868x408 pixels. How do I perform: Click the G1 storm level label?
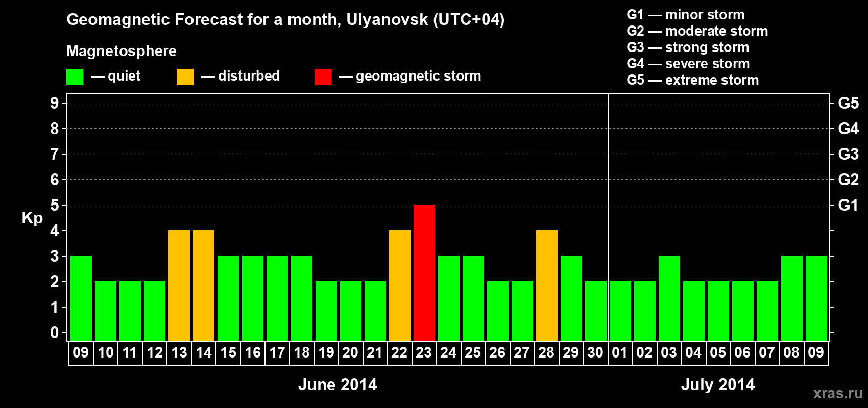848,205
